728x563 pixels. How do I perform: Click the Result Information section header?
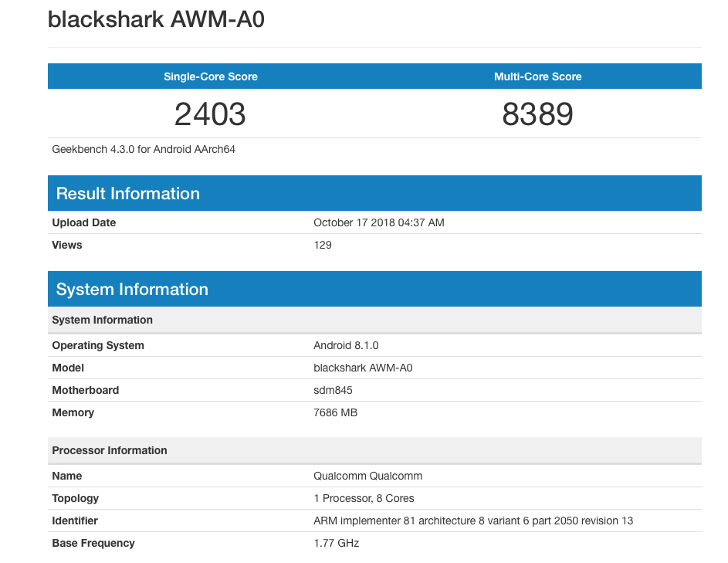[x=128, y=194]
